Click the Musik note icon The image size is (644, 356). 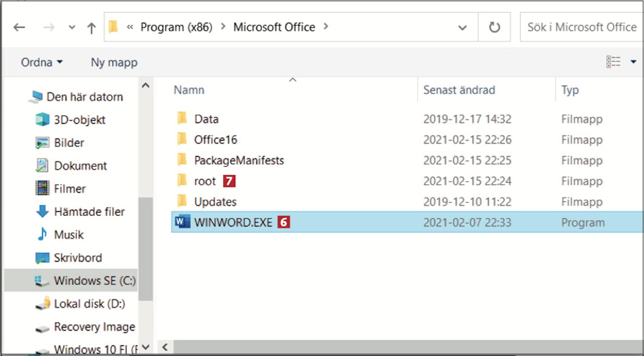(43, 234)
